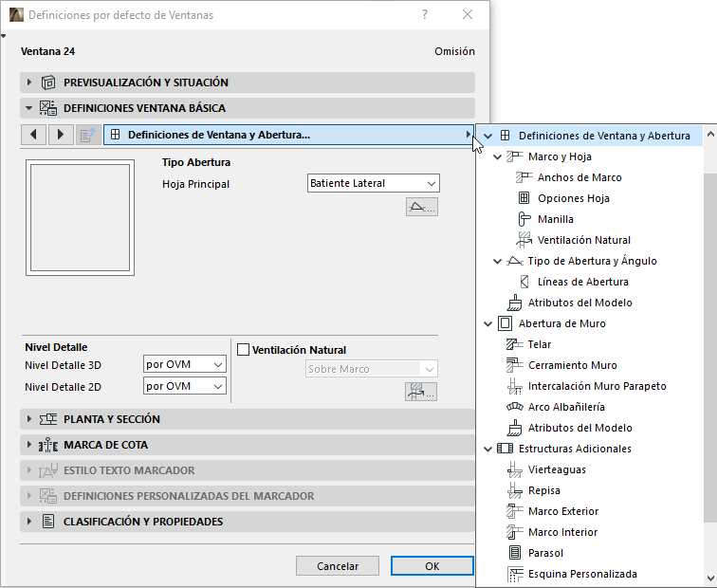Select Atributos del Modelo under Abertura de Muro
Screen dimensions: 717x588
click(x=579, y=428)
